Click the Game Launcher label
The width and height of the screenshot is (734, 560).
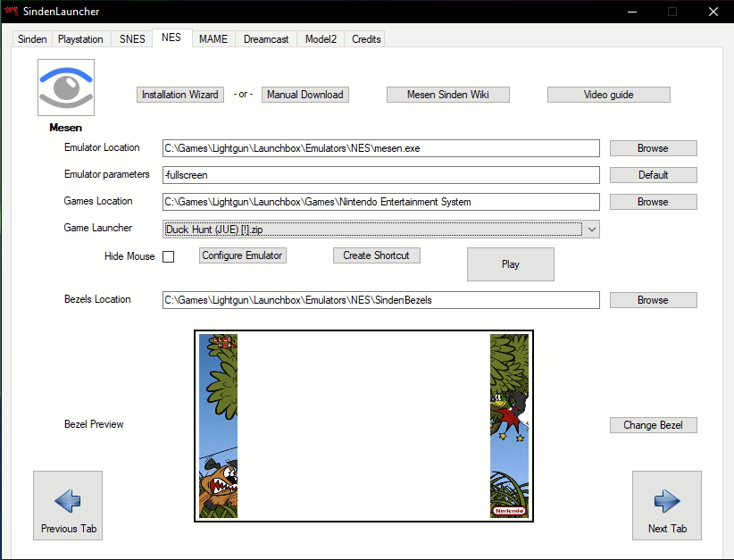click(x=98, y=228)
